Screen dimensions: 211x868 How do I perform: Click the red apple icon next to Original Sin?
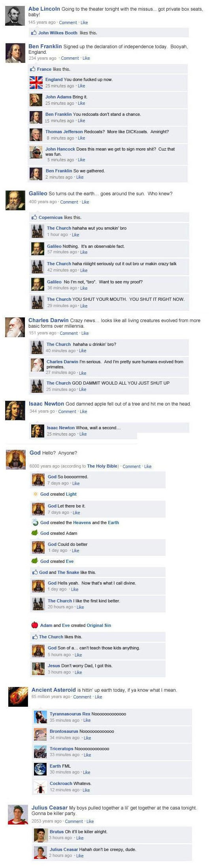point(35,625)
